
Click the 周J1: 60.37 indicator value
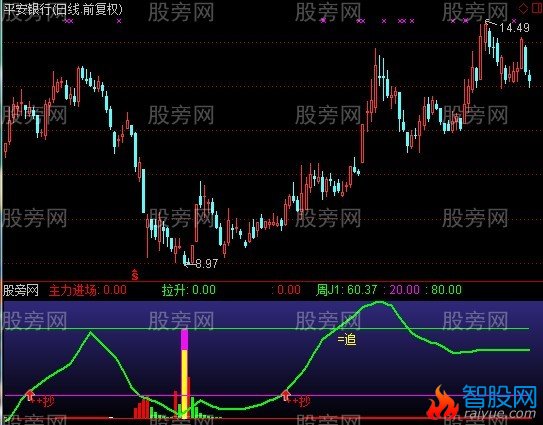(346, 290)
